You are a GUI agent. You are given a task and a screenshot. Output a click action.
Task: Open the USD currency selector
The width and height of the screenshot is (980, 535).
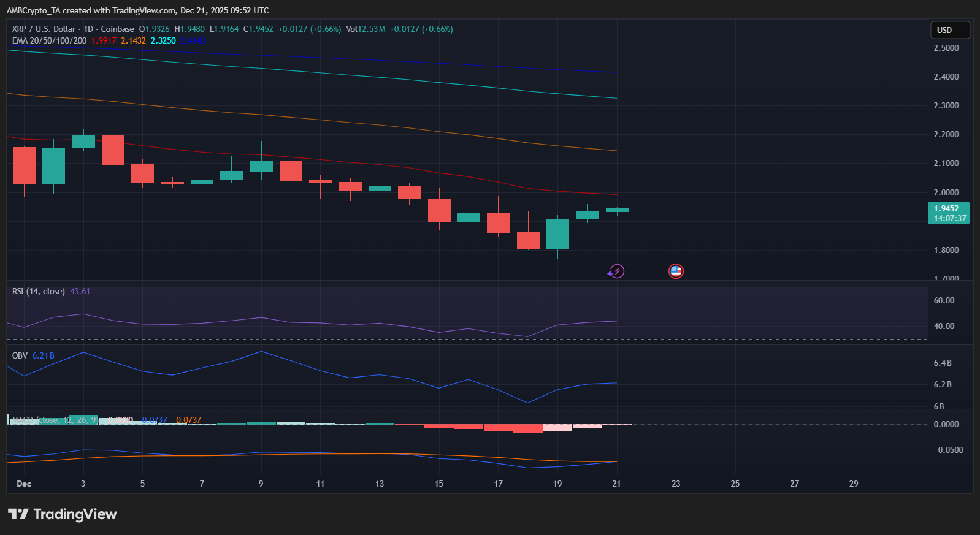(x=950, y=30)
